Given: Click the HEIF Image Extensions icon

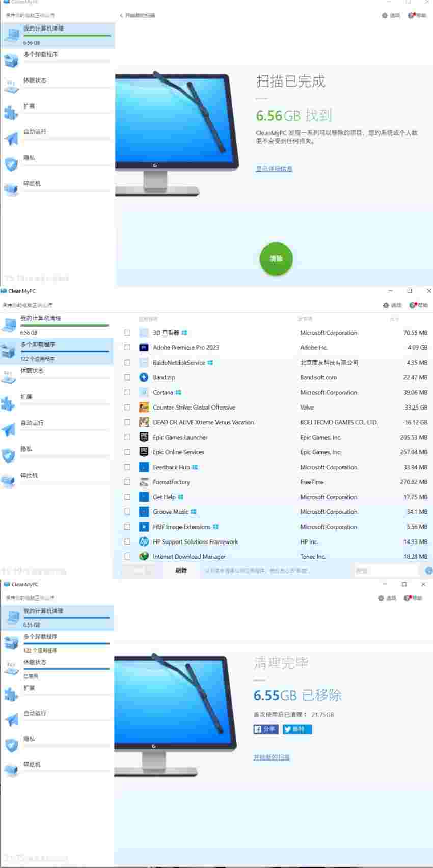Looking at the screenshot, I should coord(144,527).
